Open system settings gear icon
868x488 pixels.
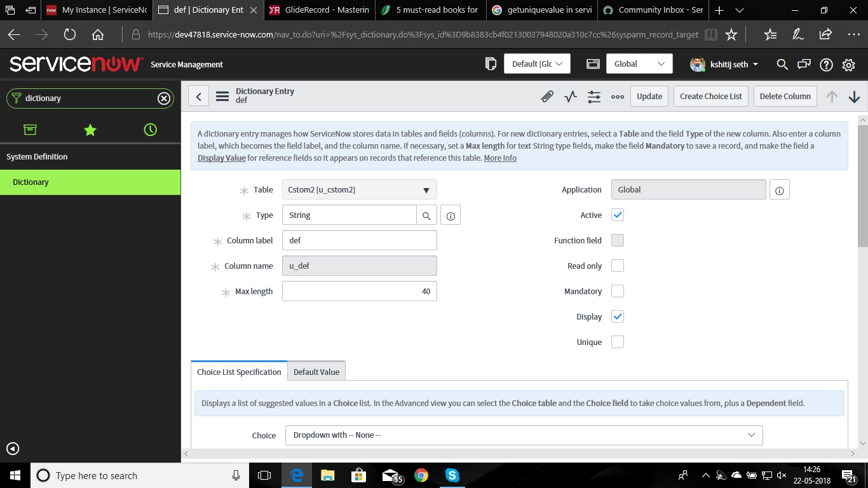tap(848, 64)
